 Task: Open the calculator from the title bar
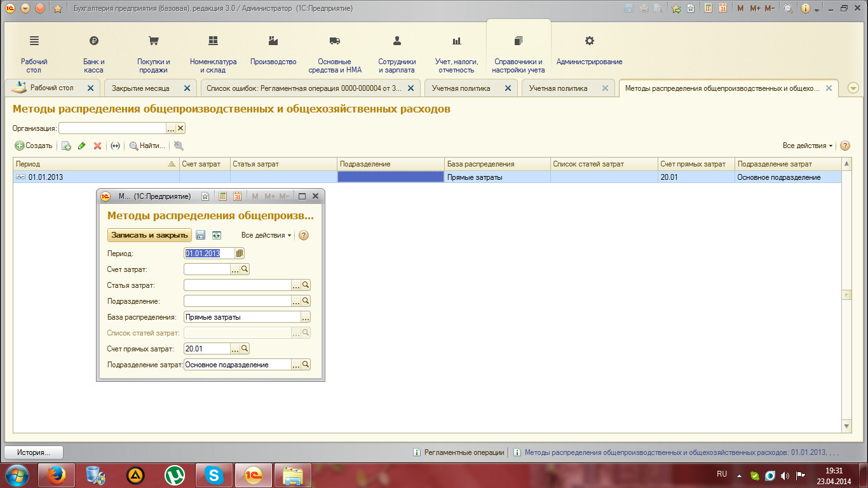(707, 8)
